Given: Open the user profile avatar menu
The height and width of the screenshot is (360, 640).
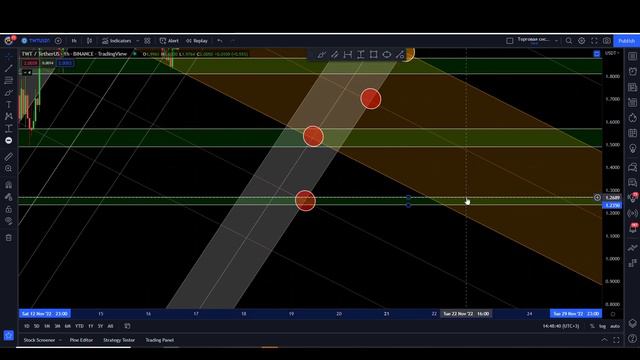Looking at the screenshot, I should (x=9, y=40).
